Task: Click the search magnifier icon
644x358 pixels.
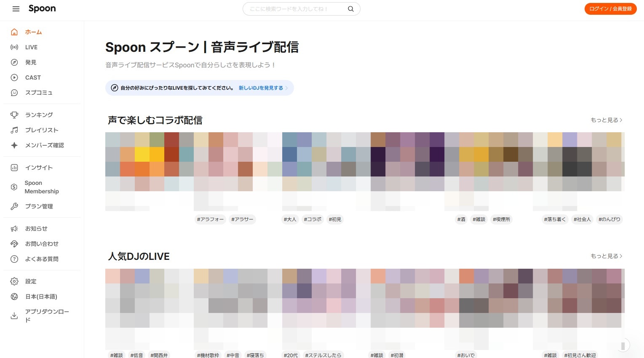Action: (350, 9)
